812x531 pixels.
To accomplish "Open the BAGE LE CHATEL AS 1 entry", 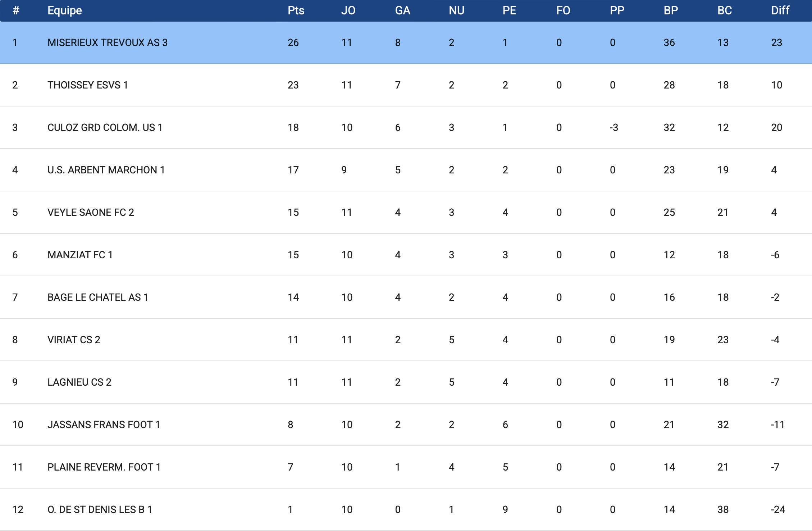I will (97, 298).
